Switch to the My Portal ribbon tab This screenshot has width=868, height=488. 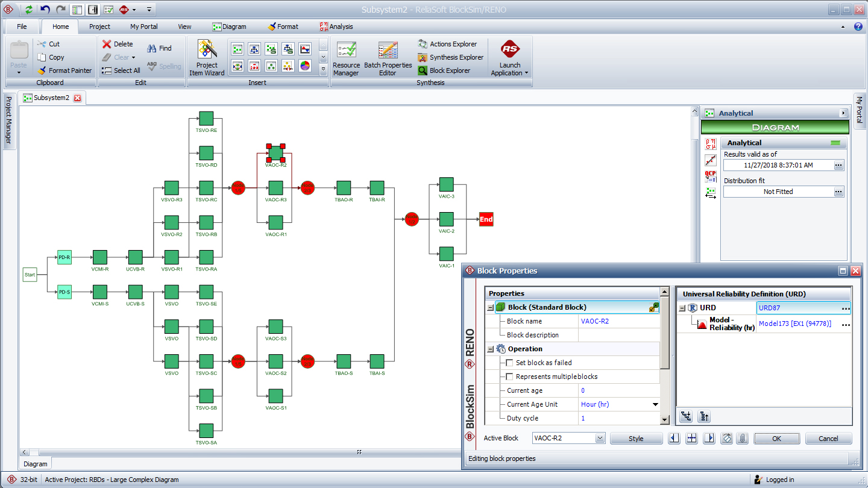coord(144,27)
